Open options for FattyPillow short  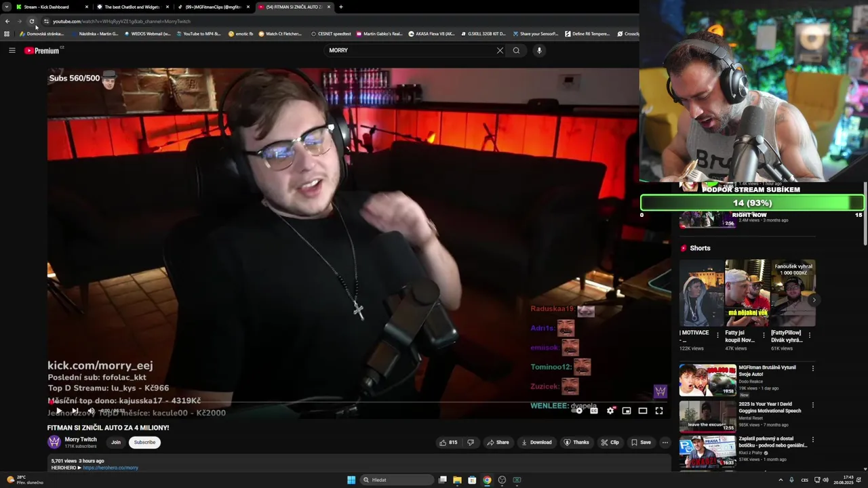tap(809, 335)
